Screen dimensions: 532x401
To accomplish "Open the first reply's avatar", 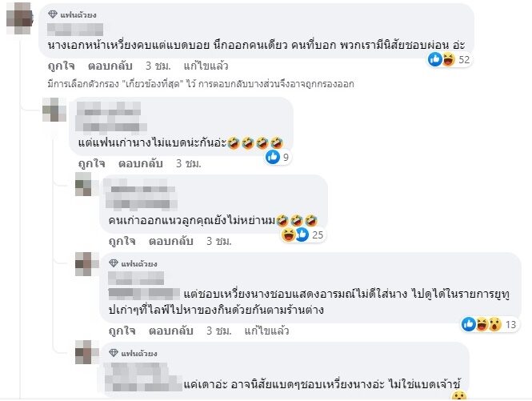I will pos(54,110).
